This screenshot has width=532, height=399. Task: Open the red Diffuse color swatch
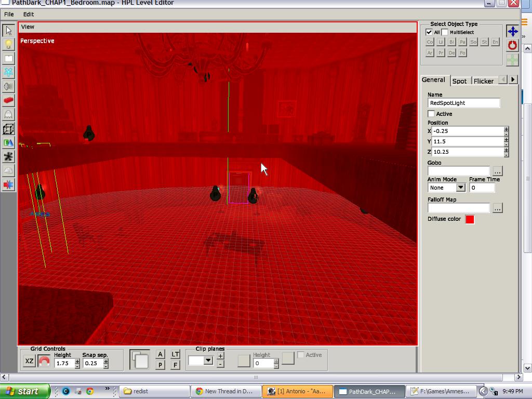(470, 220)
